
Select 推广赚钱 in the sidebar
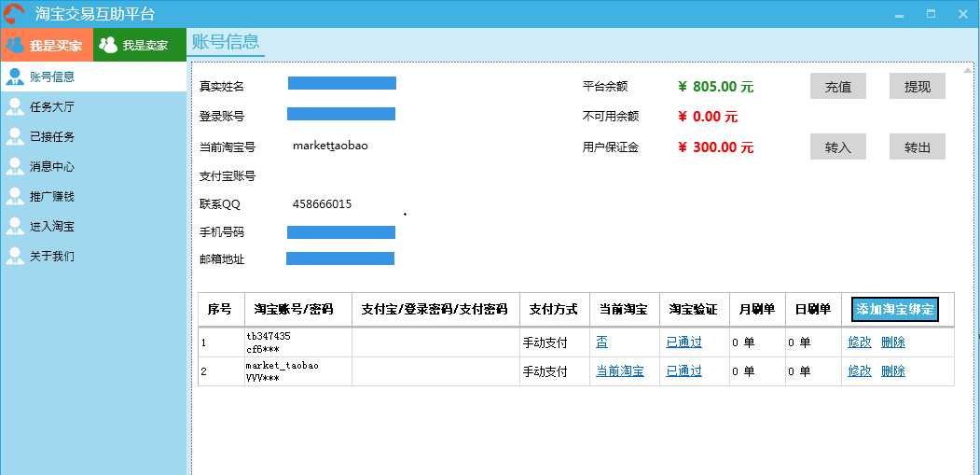93,197
